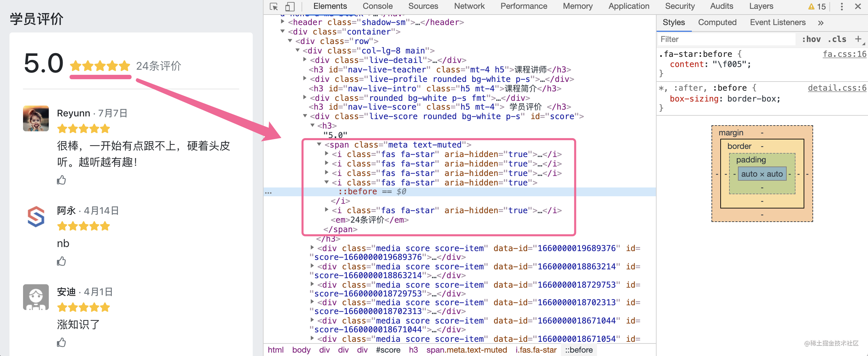The height and width of the screenshot is (356, 868).
Task: Open the Application tab
Action: (629, 6)
